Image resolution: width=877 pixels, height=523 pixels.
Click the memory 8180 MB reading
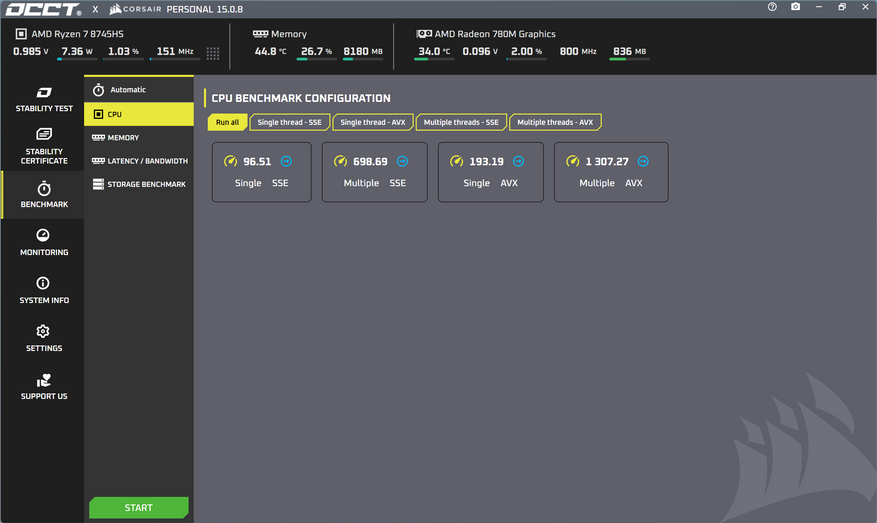click(x=363, y=51)
